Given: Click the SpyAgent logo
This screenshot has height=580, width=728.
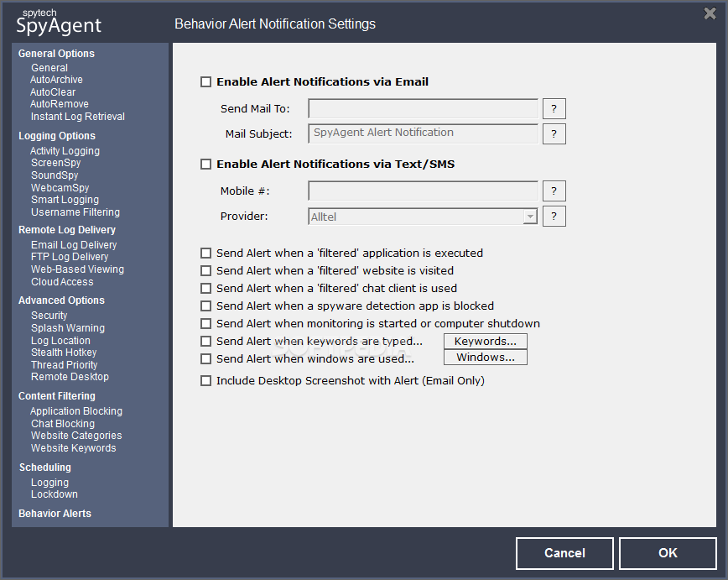Looking at the screenshot, I should [59, 21].
